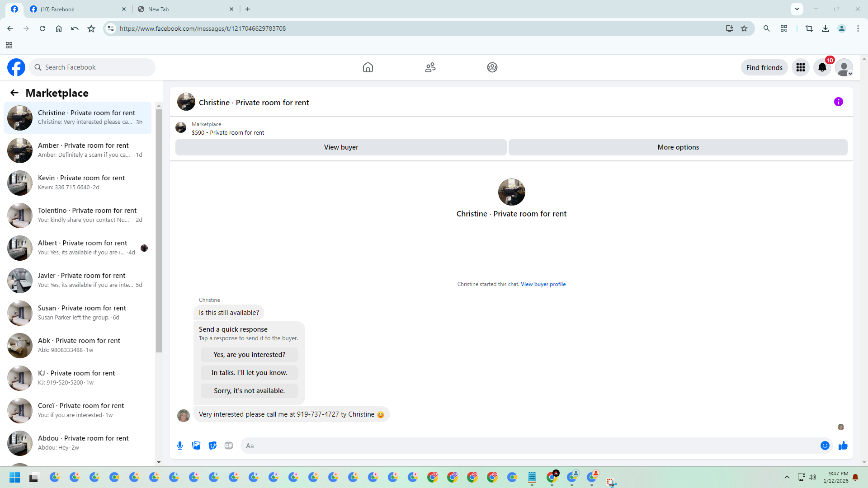Click the message text input field
The width and height of the screenshot is (868, 488).
click(x=529, y=446)
